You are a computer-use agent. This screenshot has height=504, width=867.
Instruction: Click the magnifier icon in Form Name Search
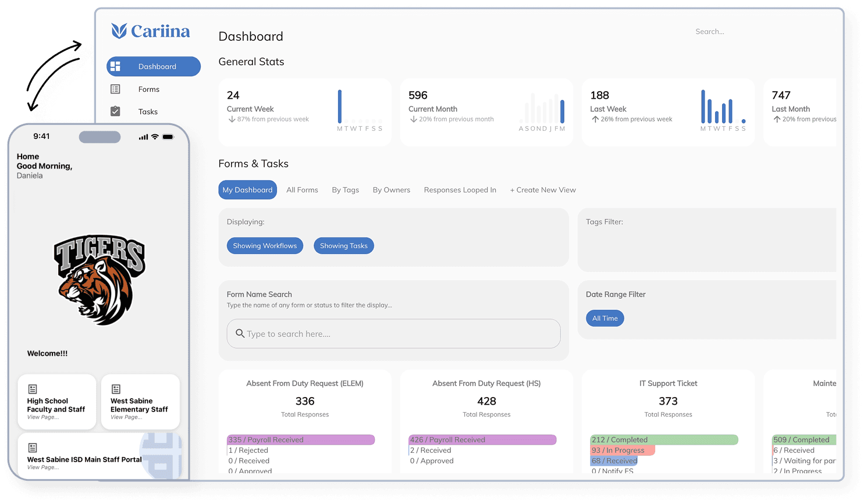[x=240, y=333]
